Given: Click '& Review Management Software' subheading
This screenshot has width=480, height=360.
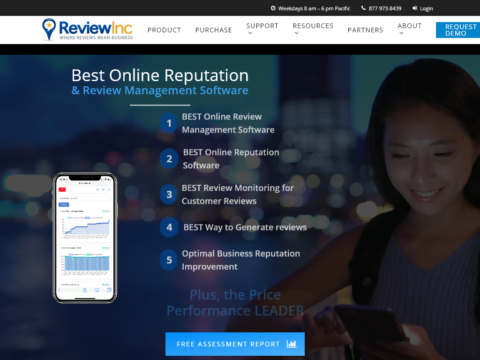Looking at the screenshot, I should point(160,90).
